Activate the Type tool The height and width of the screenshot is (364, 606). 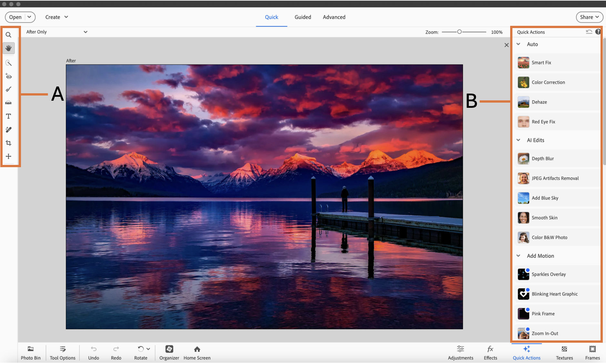pos(9,116)
